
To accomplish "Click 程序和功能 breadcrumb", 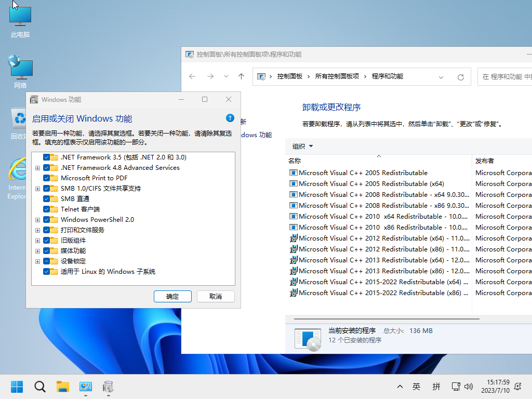I will point(387,76).
